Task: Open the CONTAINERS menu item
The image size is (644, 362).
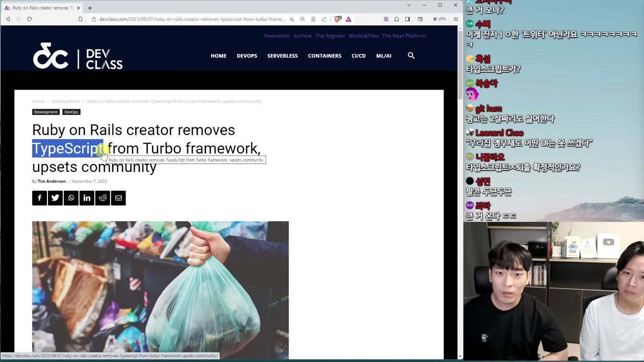Action: pos(324,56)
